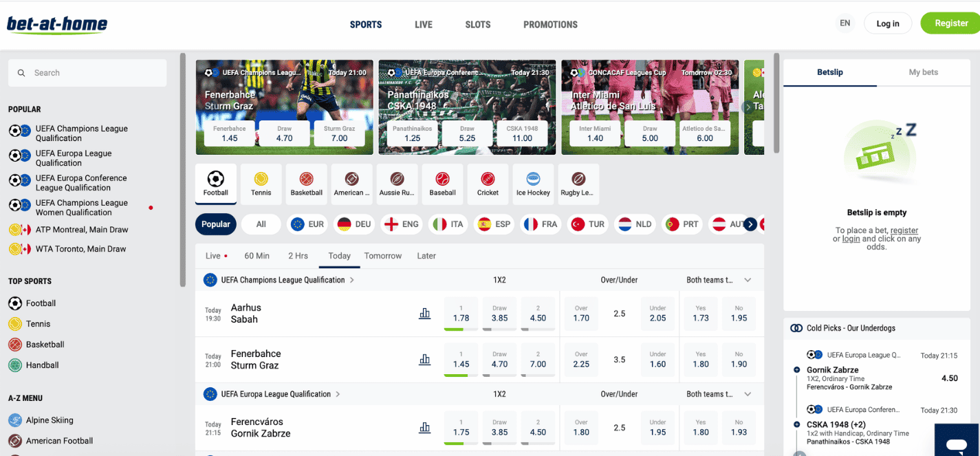Filter by Germany DEU flag
This screenshot has height=456, width=980.
[x=354, y=224]
